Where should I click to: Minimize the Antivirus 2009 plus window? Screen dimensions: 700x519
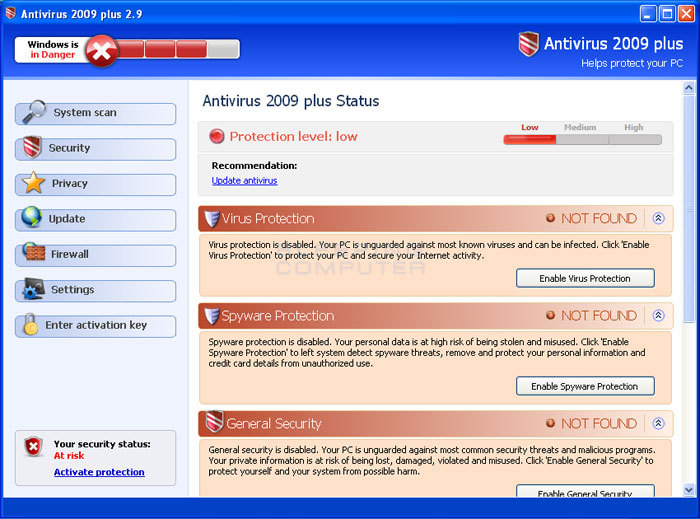pos(648,13)
